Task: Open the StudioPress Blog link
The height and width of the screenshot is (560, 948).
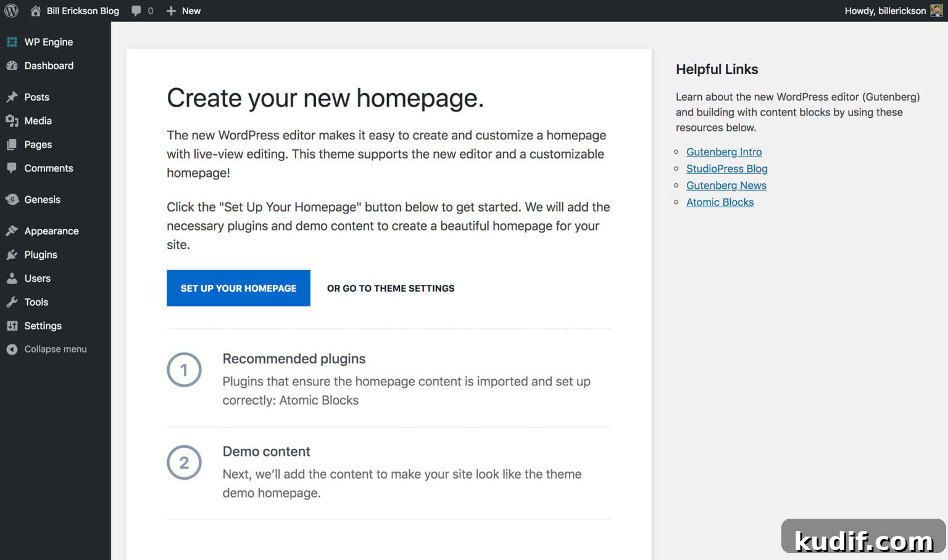Action: pos(727,168)
